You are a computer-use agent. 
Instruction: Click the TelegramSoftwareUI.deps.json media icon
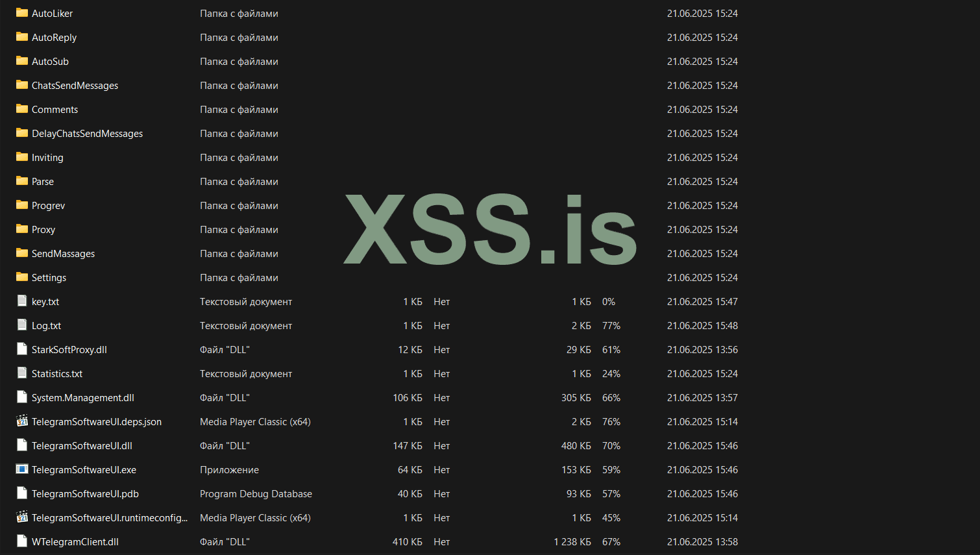(22, 421)
